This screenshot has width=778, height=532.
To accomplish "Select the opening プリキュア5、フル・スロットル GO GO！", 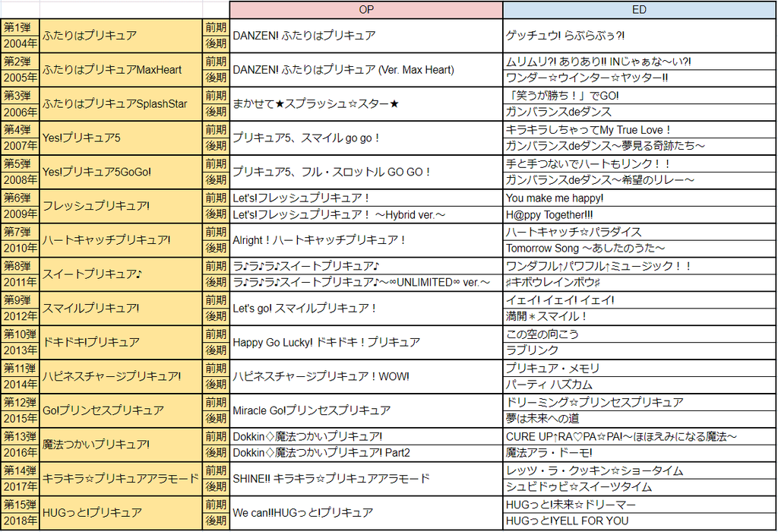I will pyautogui.click(x=366, y=173).
